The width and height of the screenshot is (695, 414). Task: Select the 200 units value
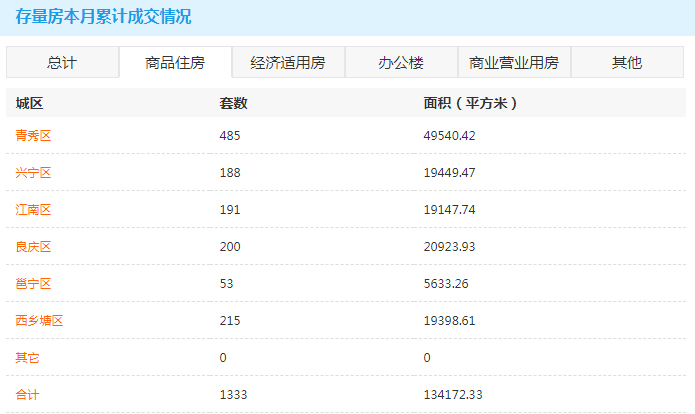[230, 246]
